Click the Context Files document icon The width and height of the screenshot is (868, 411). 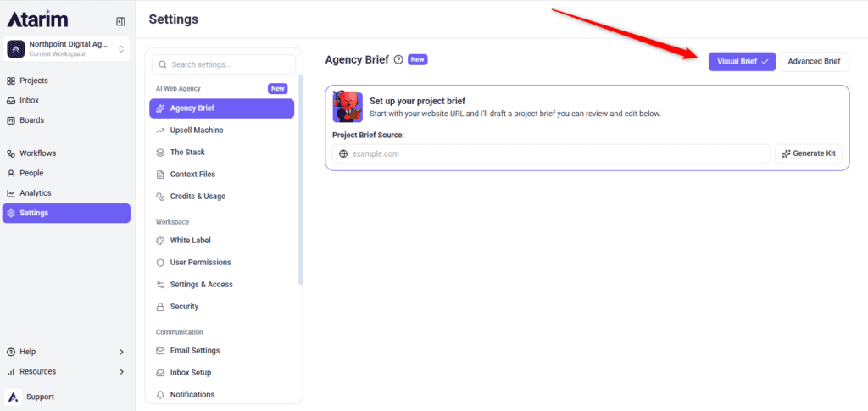(x=160, y=175)
